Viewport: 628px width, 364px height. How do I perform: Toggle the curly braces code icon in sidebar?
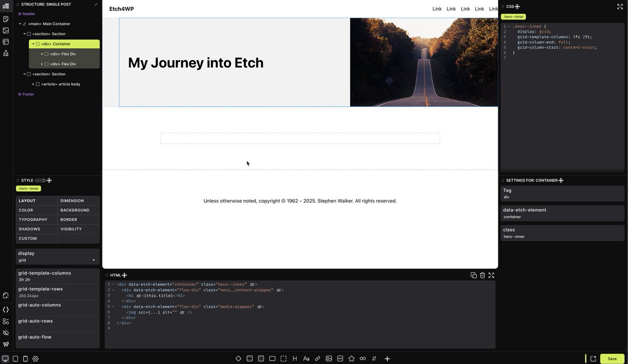(x=6, y=310)
